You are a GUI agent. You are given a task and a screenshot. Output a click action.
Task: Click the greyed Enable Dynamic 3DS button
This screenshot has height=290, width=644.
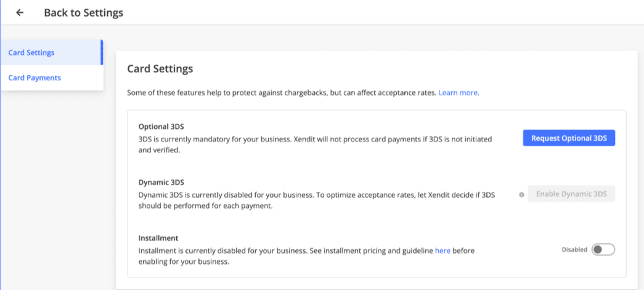coord(571,193)
